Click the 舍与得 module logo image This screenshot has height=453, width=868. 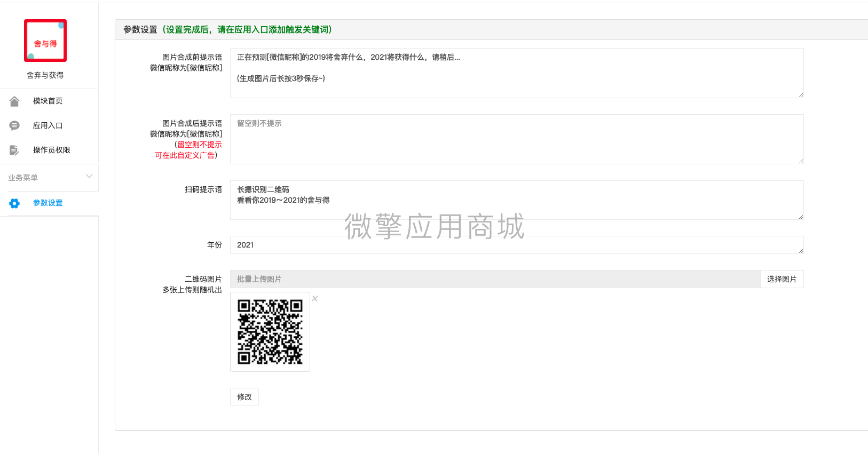[45, 41]
